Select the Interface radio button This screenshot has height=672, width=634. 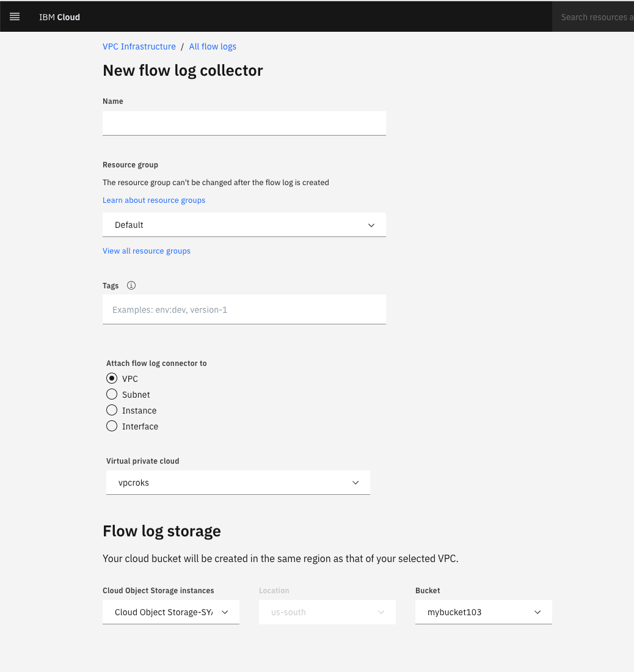click(x=112, y=426)
